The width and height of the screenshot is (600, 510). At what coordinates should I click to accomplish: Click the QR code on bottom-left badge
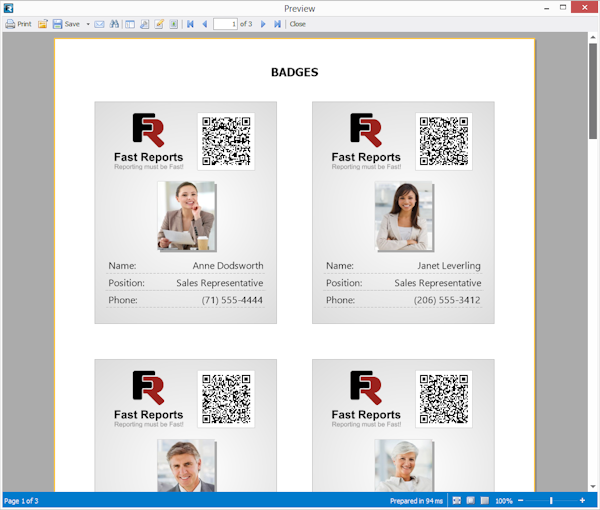pos(226,399)
